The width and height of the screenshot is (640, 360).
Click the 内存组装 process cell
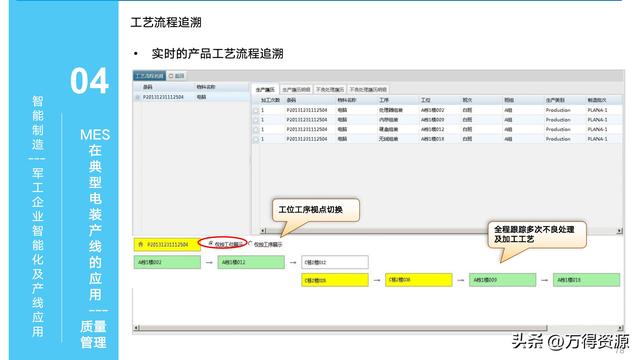click(x=388, y=120)
